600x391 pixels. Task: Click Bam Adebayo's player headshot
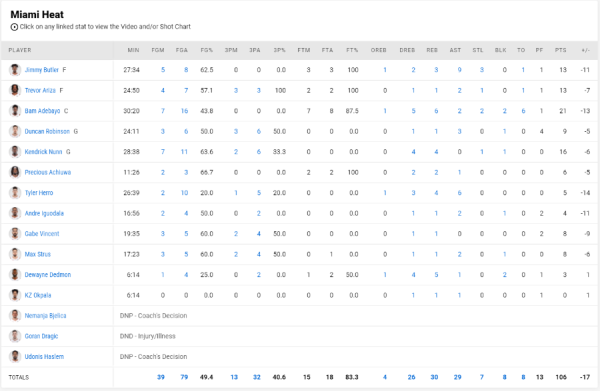click(x=15, y=111)
